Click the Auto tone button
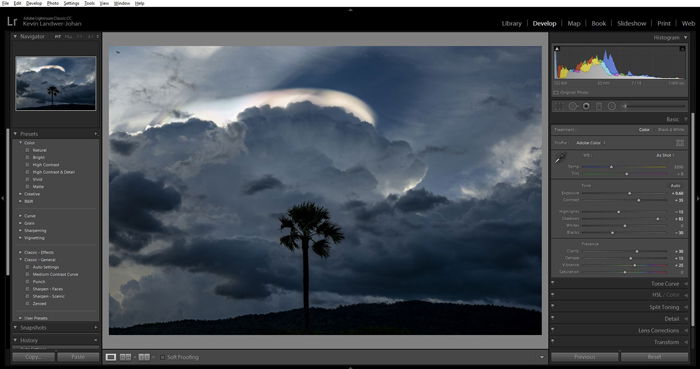This screenshot has width=700, height=369. (675, 186)
